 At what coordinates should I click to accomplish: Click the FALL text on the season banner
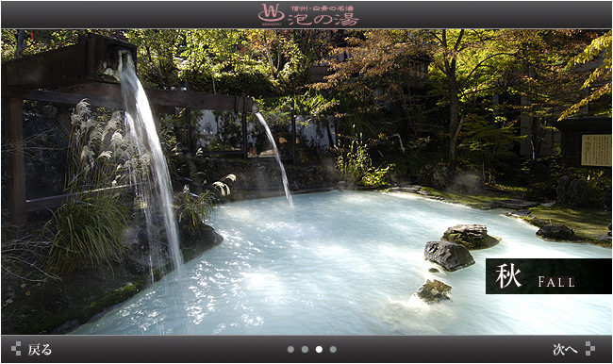(x=556, y=282)
